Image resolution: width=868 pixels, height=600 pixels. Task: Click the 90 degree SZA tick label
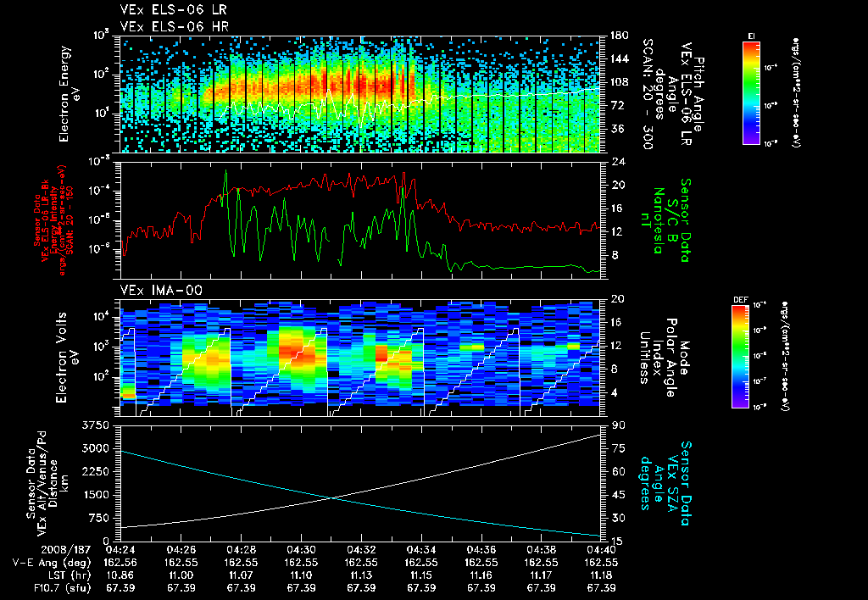pos(618,425)
